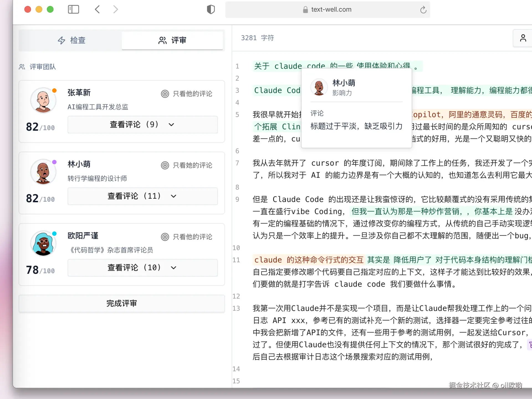
Task: Switch to the 检查 tab
Action: tap(71, 40)
